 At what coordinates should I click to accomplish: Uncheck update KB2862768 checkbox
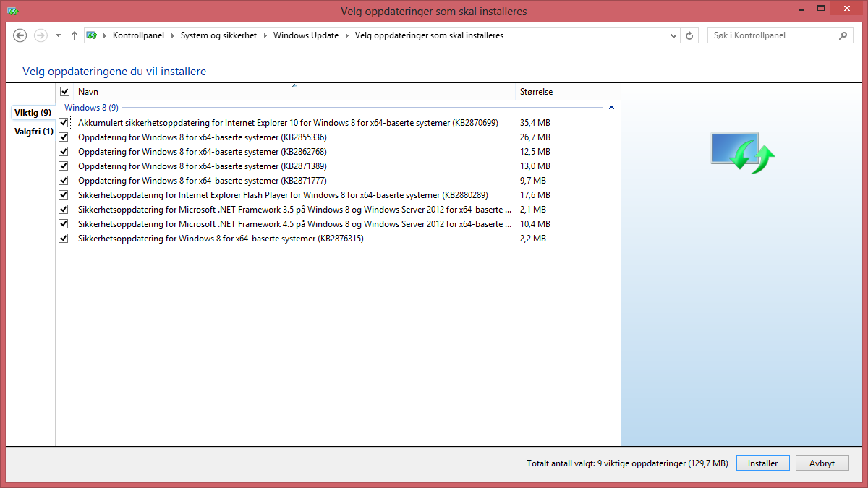pos(64,152)
